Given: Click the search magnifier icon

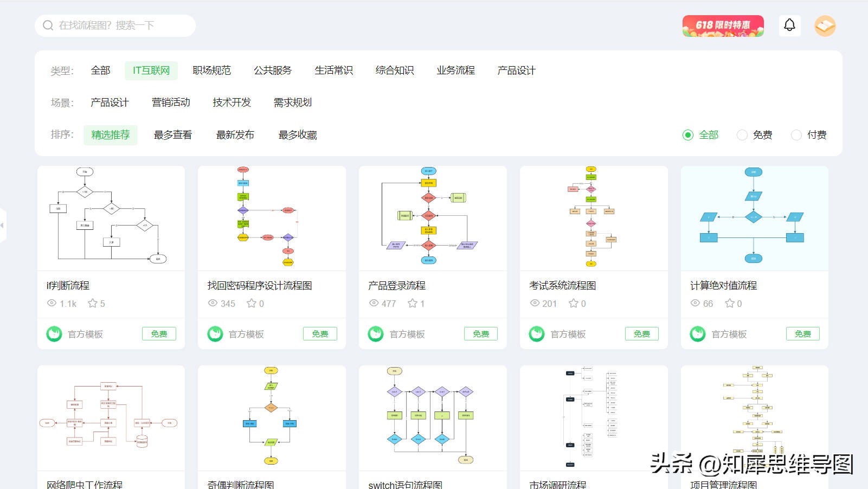Looking at the screenshot, I should pyautogui.click(x=48, y=25).
